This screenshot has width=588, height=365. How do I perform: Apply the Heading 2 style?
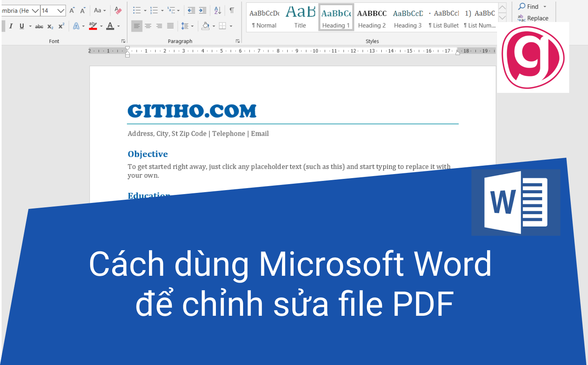point(372,18)
